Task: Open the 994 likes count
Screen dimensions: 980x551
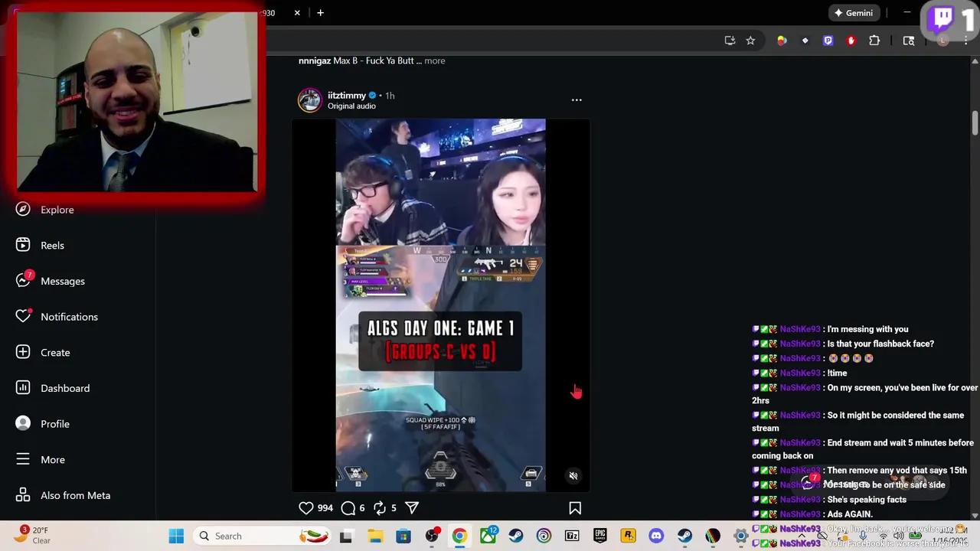Action: pyautogui.click(x=325, y=508)
